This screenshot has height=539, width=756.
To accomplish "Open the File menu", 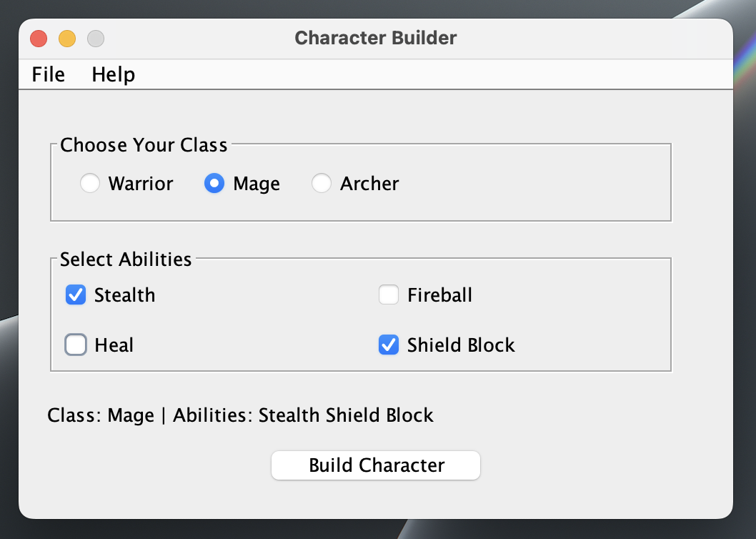I will tap(49, 74).
